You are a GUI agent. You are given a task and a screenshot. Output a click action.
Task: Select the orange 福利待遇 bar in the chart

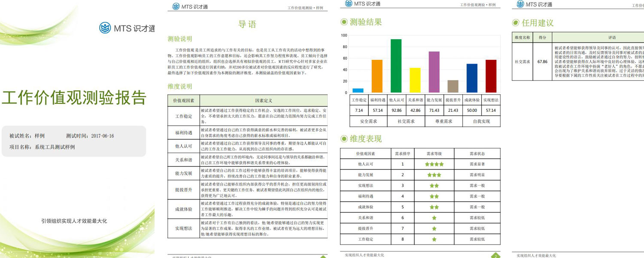coord(377,76)
